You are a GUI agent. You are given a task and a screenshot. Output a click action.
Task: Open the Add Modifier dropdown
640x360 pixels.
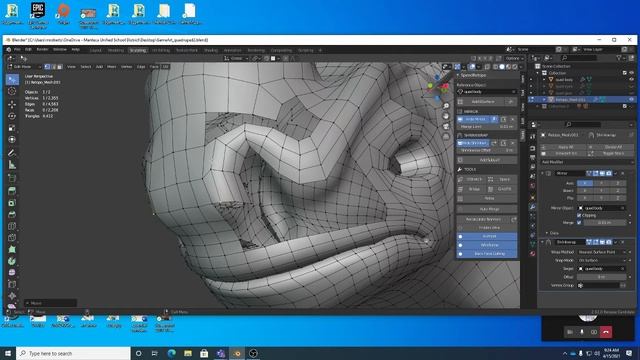pyautogui.click(x=587, y=162)
